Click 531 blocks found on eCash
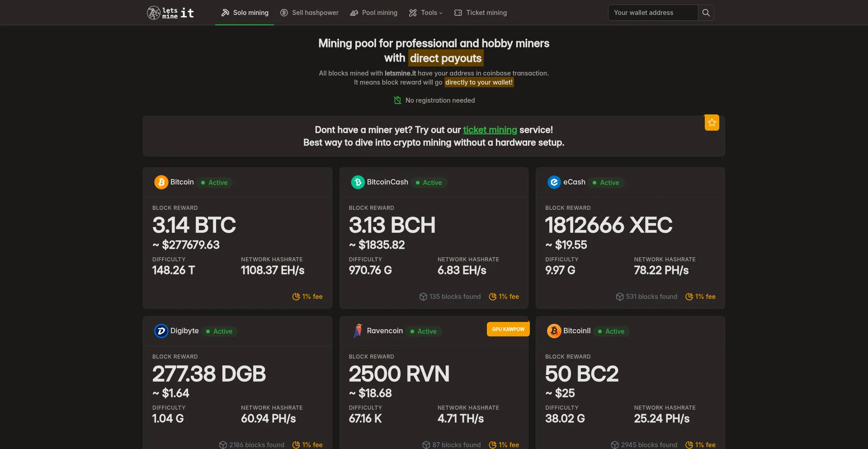 tap(646, 297)
